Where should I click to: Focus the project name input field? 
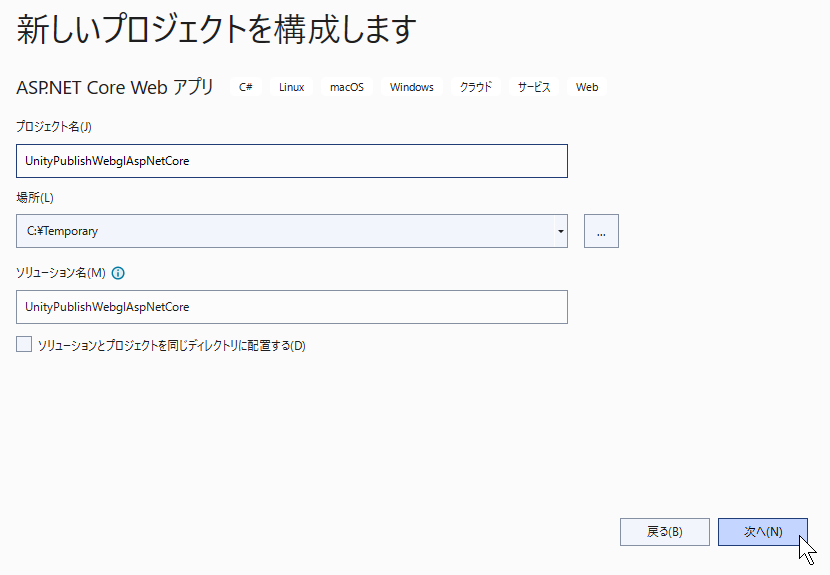pyautogui.click(x=292, y=161)
